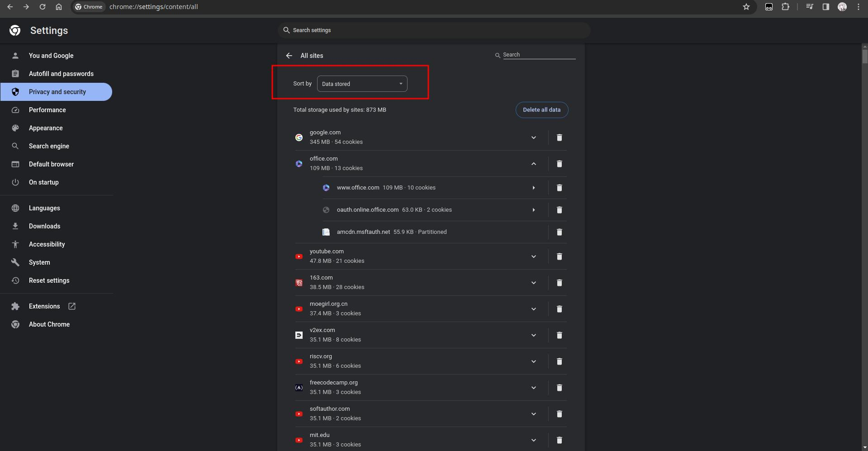Open the profile avatar in toolbar

click(842, 7)
